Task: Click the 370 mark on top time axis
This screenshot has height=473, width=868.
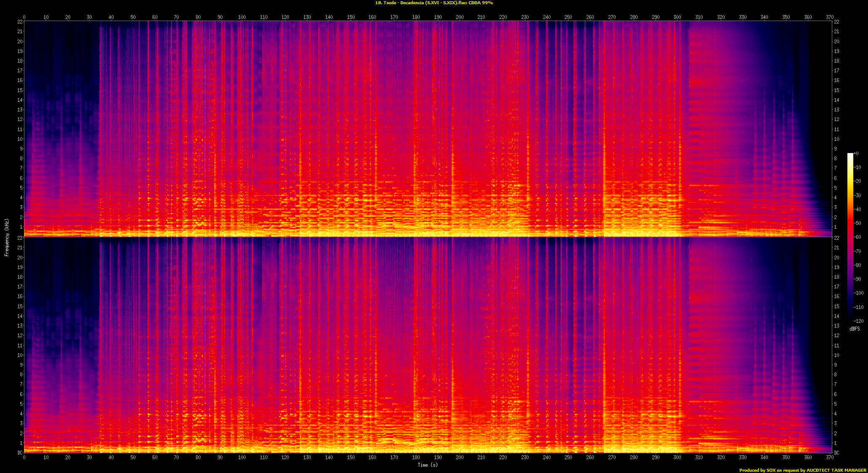Action: [x=830, y=17]
